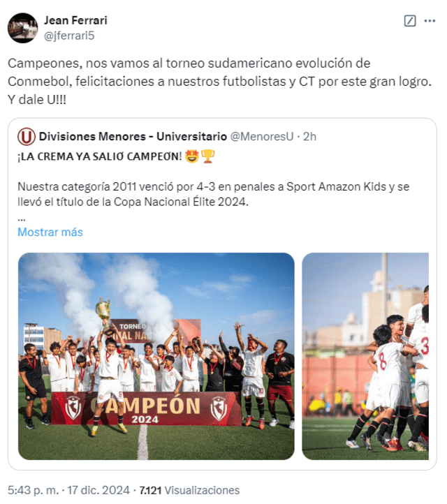Expand quoted tweet with Mostrar más
This screenshot has width=447, height=504.
tap(50, 232)
